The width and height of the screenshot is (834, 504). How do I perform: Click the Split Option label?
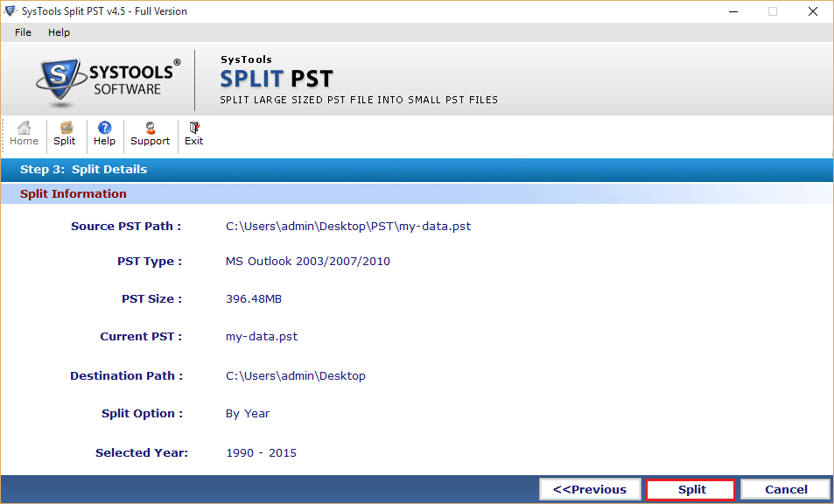click(x=142, y=414)
